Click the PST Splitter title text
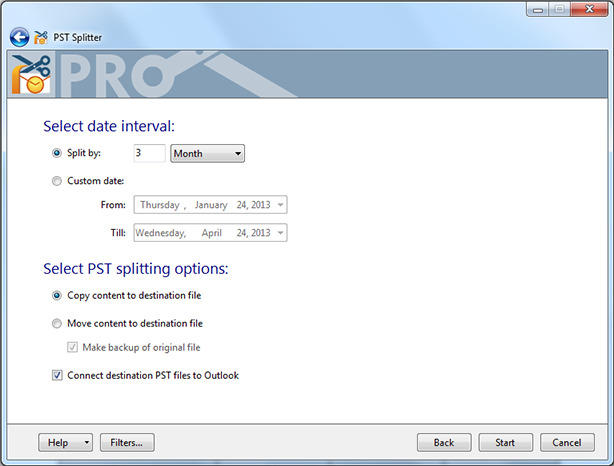Image resolution: width=614 pixels, height=466 pixels. click(x=78, y=38)
